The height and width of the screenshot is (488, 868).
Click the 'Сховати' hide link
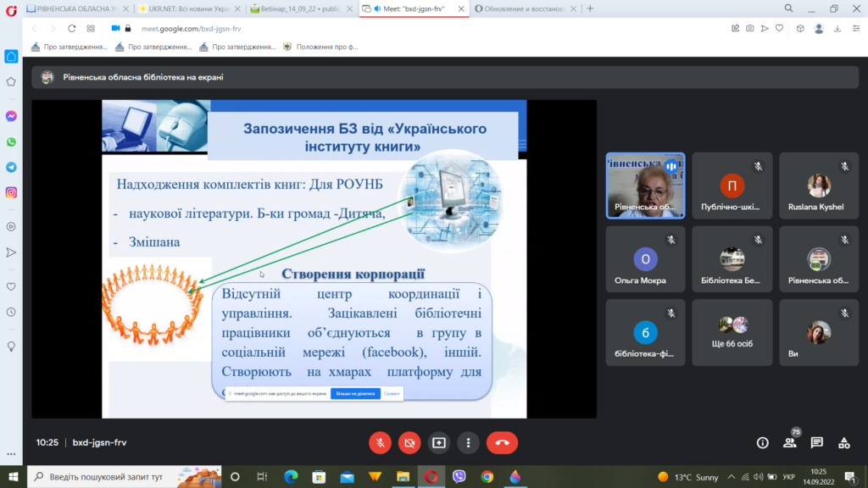point(392,394)
